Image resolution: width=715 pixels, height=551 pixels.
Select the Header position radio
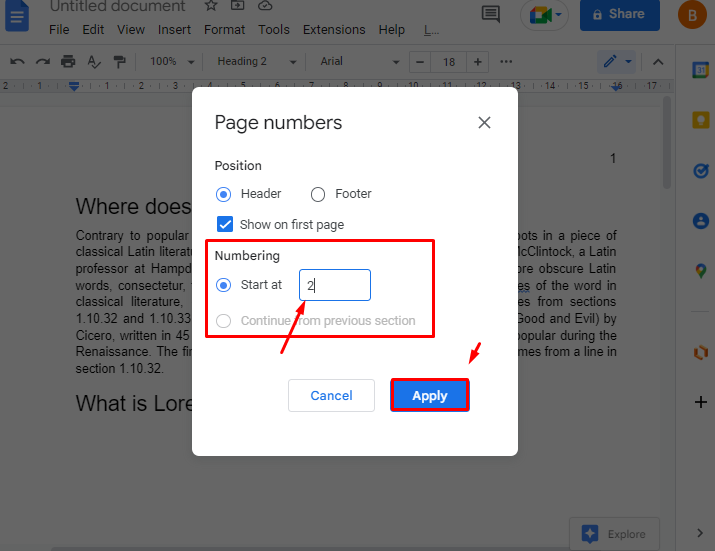point(223,194)
